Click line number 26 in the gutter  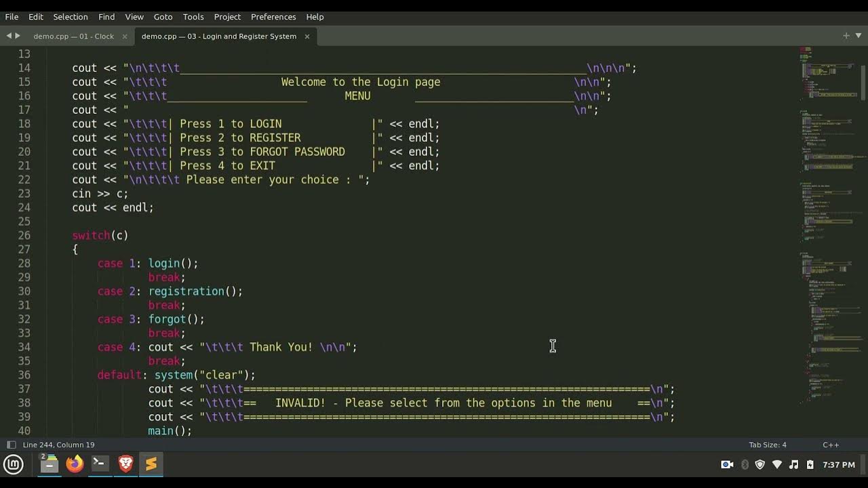click(24, 235)
